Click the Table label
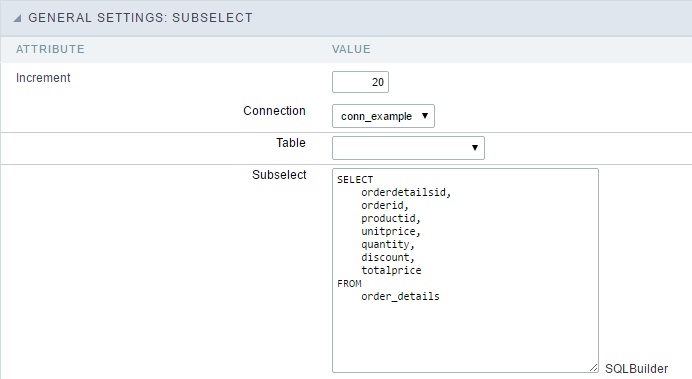692x379 pixels. [291, 143]
